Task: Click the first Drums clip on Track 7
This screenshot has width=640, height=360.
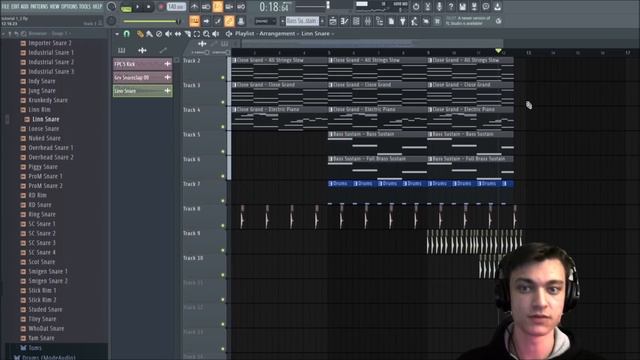Action: point(340,184)
